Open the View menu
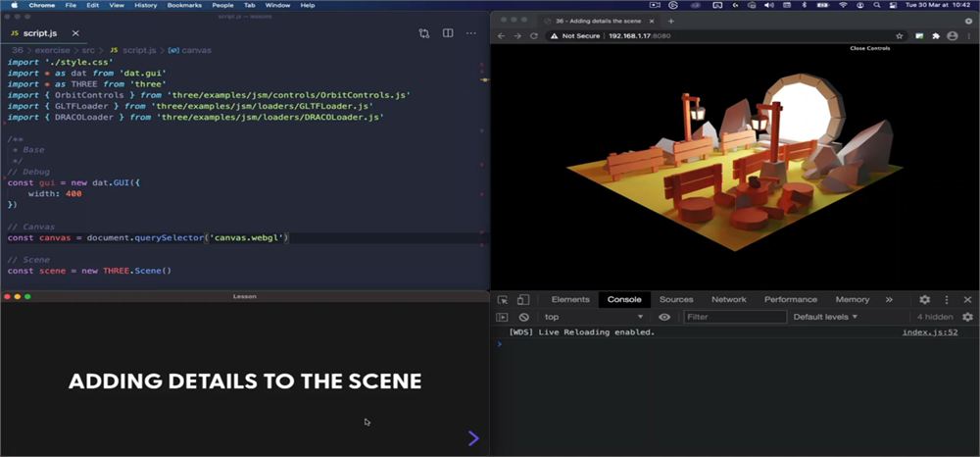 click(117, 5)
